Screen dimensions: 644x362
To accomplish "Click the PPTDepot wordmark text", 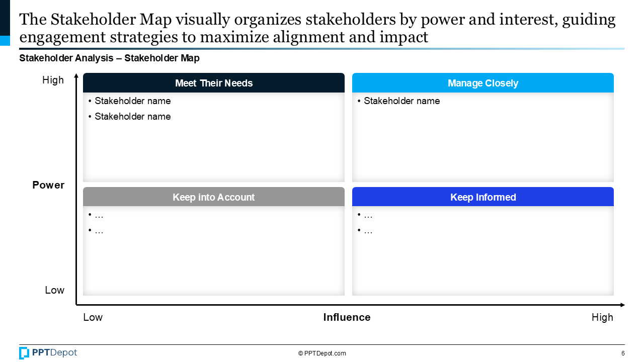I will tap(55, 353).
